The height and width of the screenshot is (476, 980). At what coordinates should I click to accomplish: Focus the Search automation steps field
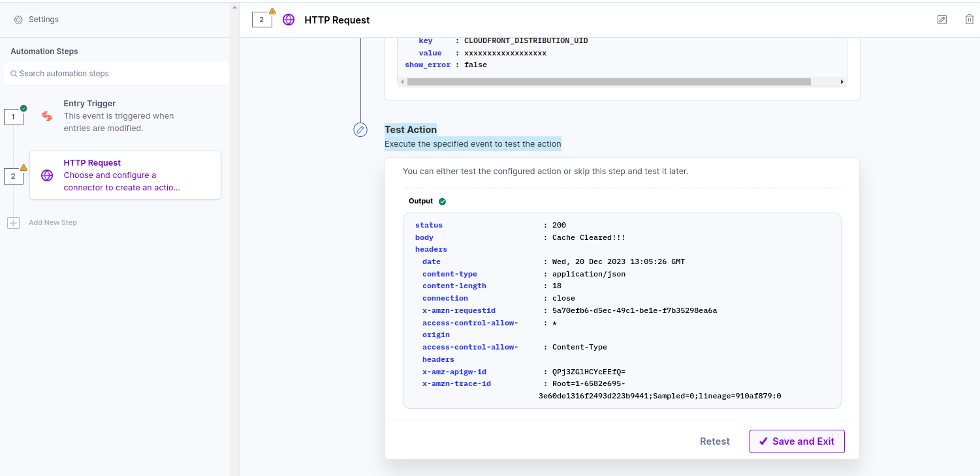[116, 73]
